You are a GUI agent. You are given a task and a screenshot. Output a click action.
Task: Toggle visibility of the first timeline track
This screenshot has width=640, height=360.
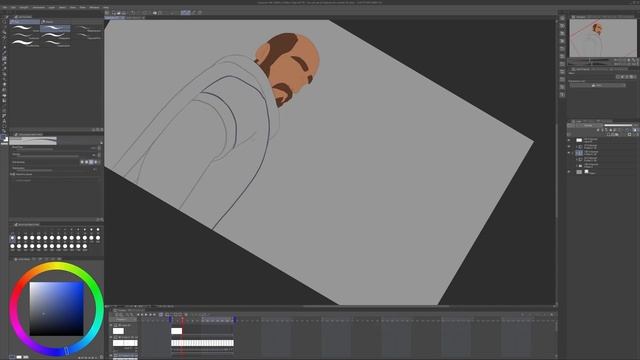[x=111, y=325]
